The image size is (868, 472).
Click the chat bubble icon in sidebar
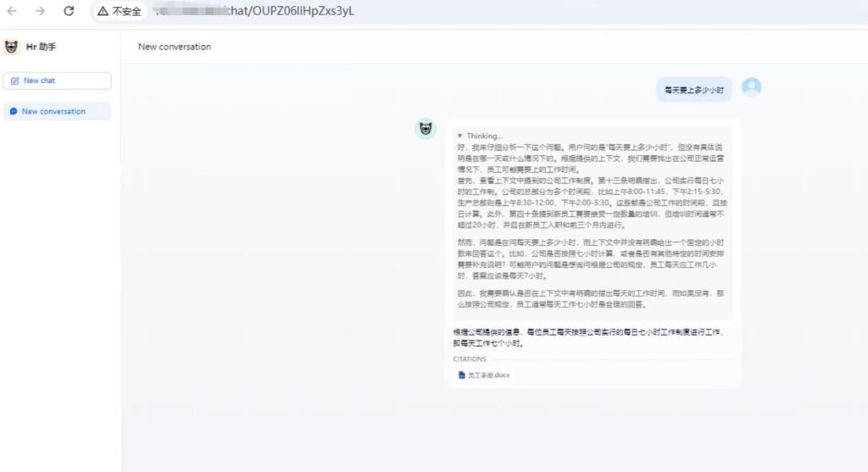coord(14,111)
